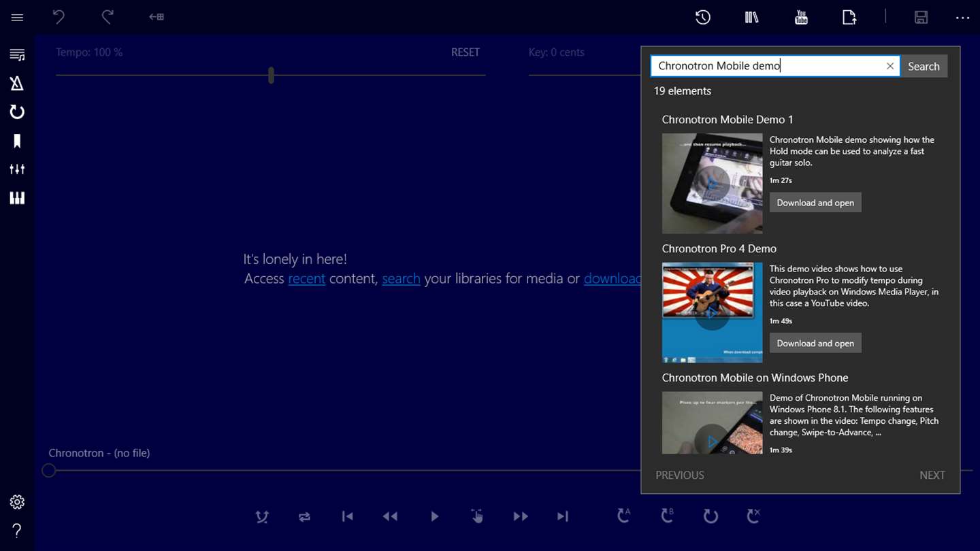Click the playback position slider knob
The height and width of the screenshot is (551, 980).
tap(48, 470)
